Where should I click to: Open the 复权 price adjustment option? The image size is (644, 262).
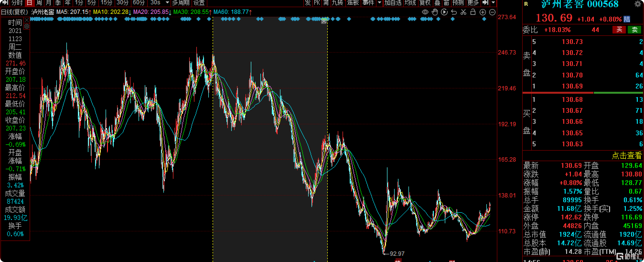pos(425,3)
